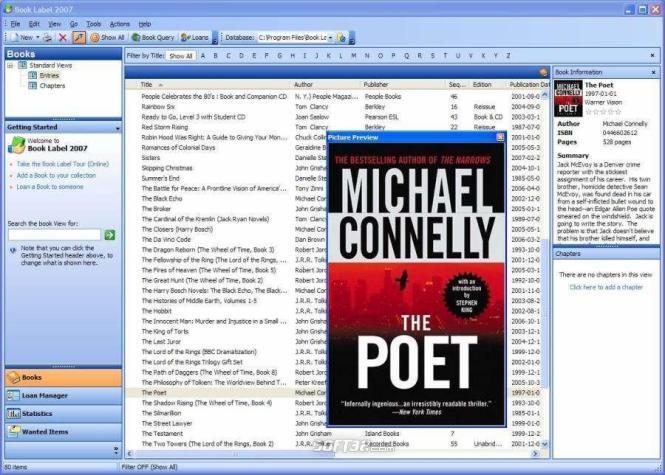Click the database browse icon
Viewport: 665px width, 475px height.
[341, 38]
